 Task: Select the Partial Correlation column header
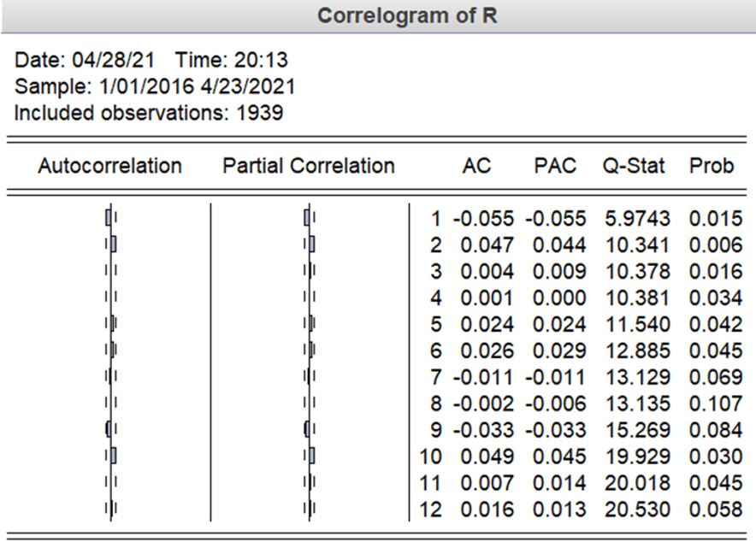tap(308, 166)
